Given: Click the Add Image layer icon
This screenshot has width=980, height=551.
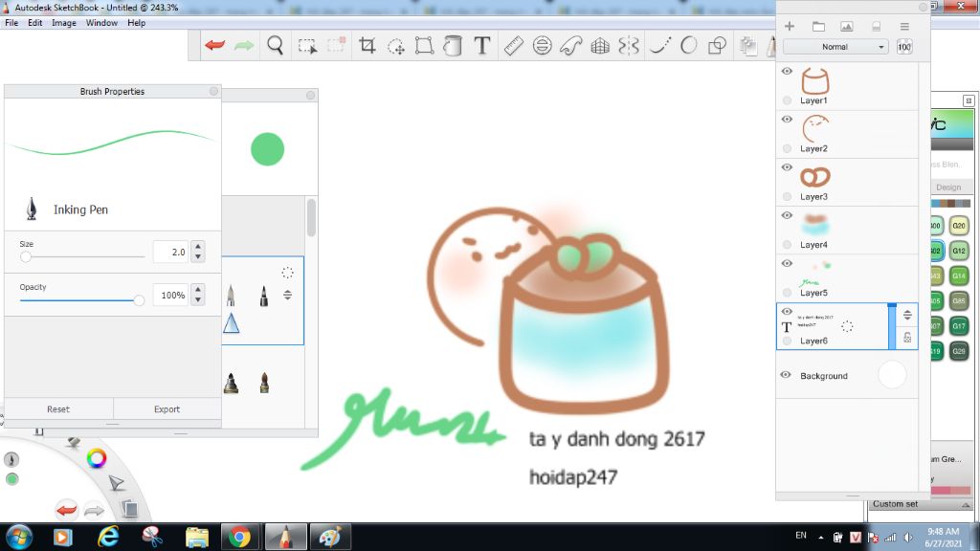Looking at the screenshot, I should tap(846, 26).
